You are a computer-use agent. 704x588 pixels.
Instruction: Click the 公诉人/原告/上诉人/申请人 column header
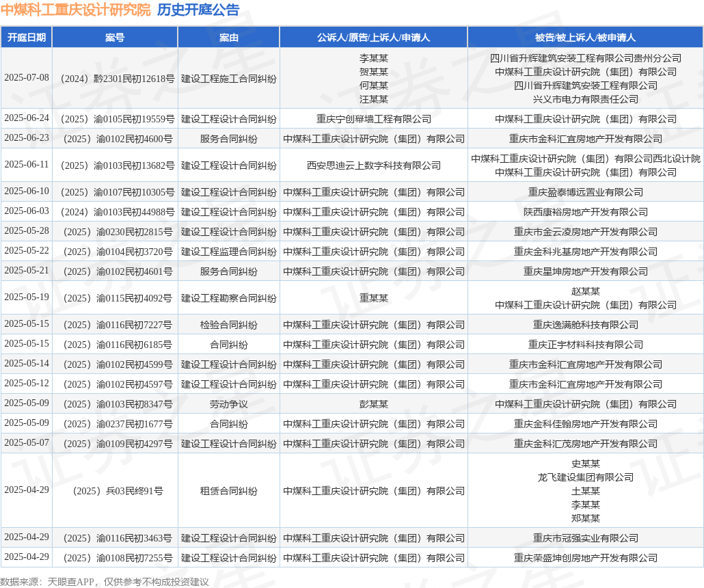click(x=374, y=38)
